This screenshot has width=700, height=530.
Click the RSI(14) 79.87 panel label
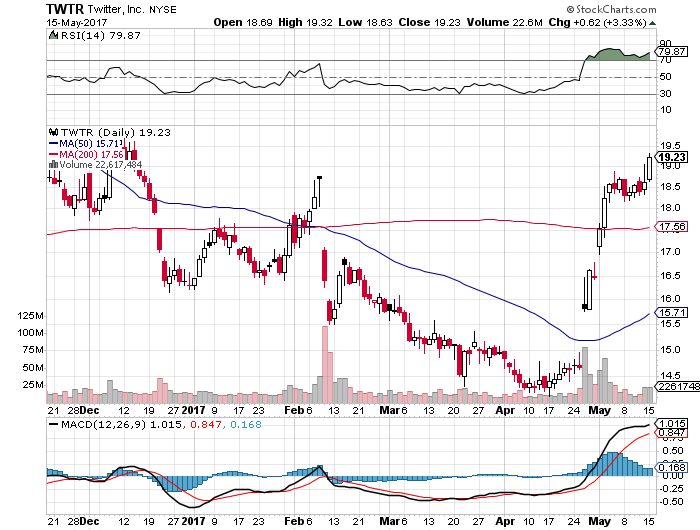coord(100,35)
